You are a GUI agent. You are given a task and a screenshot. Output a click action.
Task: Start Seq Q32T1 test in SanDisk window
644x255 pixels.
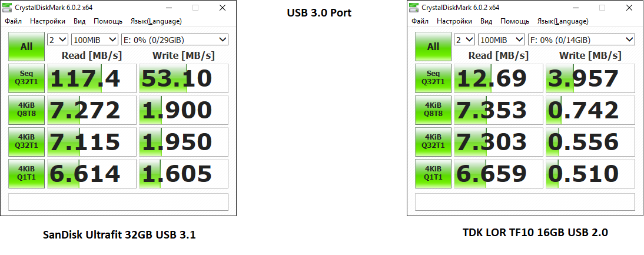26,78
